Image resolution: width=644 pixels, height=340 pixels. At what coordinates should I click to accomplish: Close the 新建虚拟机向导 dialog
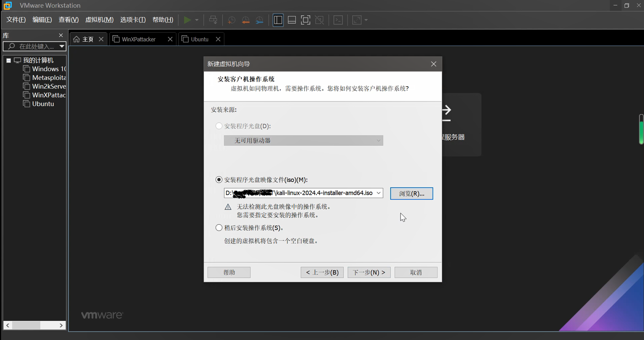pos(434,64)
